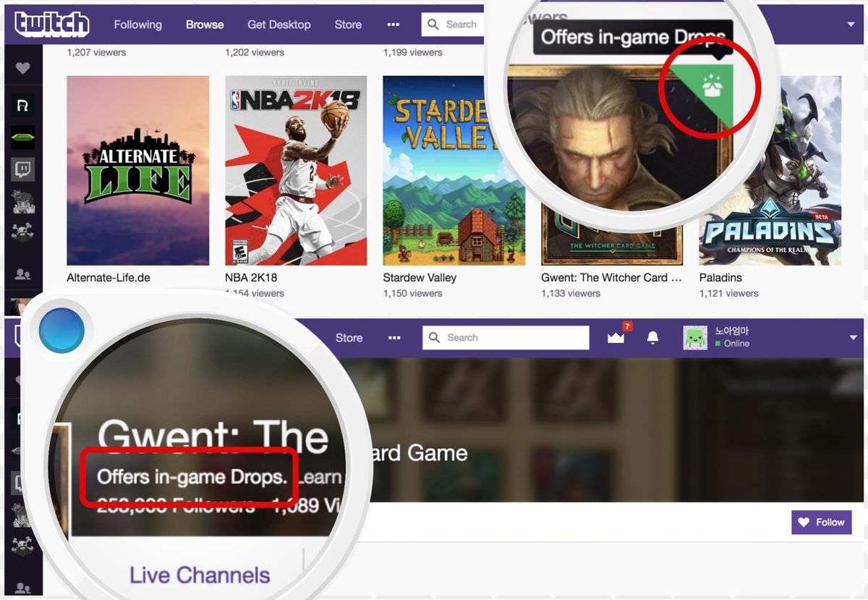The width and height of the screenshot is (868, 600).
Task: Click the Online status text
Action: [x=736, y=344]
